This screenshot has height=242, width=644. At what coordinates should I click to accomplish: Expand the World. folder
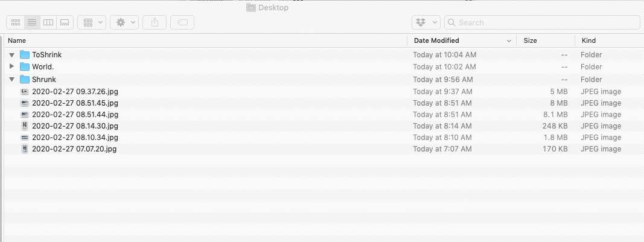pyautogui.click(x=11, y=66)
